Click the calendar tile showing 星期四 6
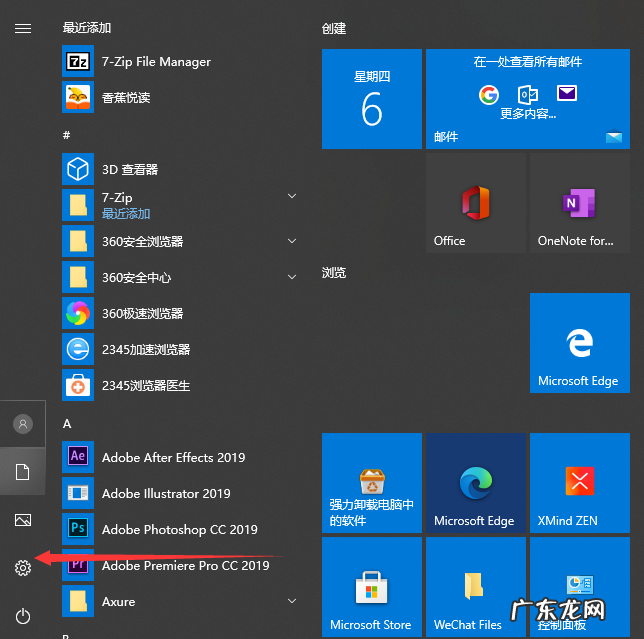This screenshot has width=644, height=639. pos(372,100)
